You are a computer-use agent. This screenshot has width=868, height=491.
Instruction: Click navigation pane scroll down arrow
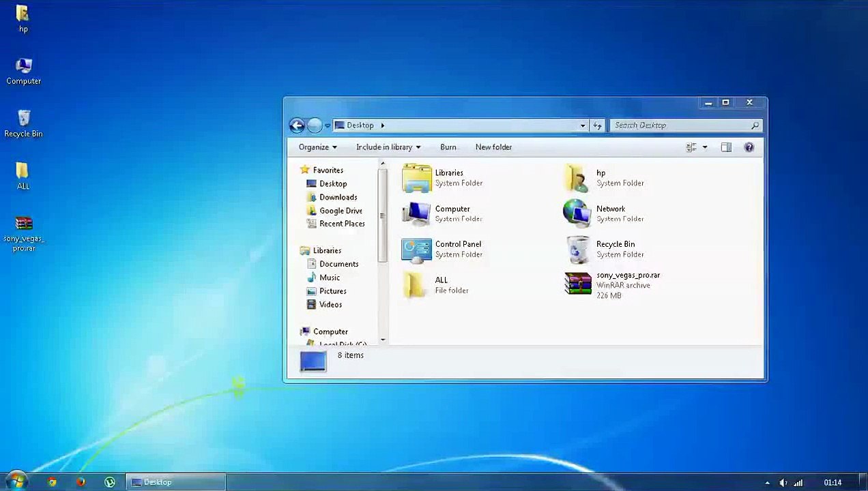[x=382, y=340]
